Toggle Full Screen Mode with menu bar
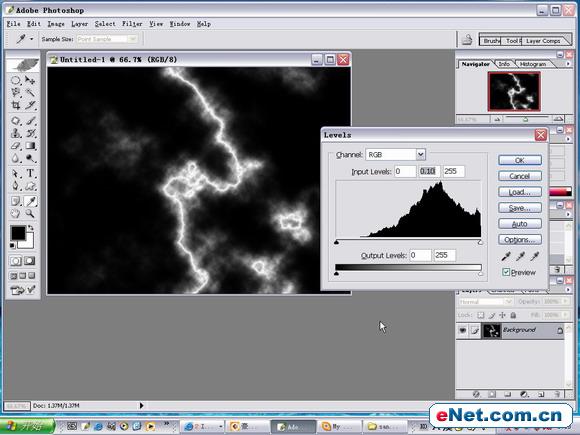Screen dimensions: 580x435 tap(23, 276)
